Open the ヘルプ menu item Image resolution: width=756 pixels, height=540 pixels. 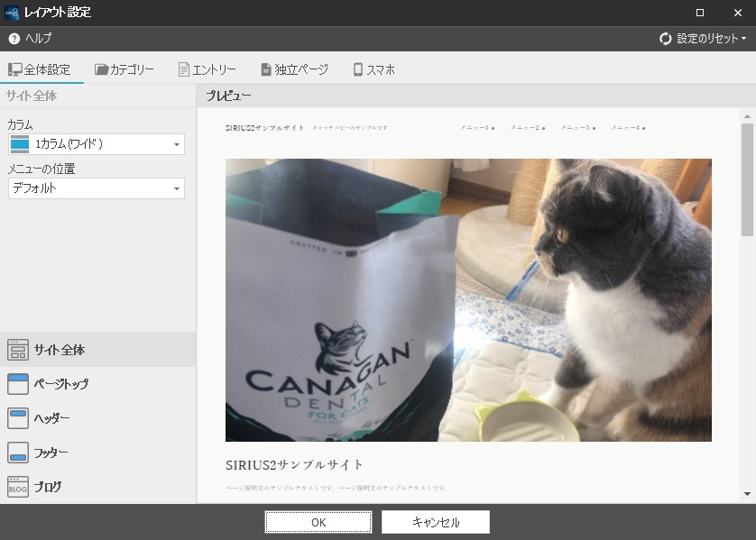pos(30,39)
